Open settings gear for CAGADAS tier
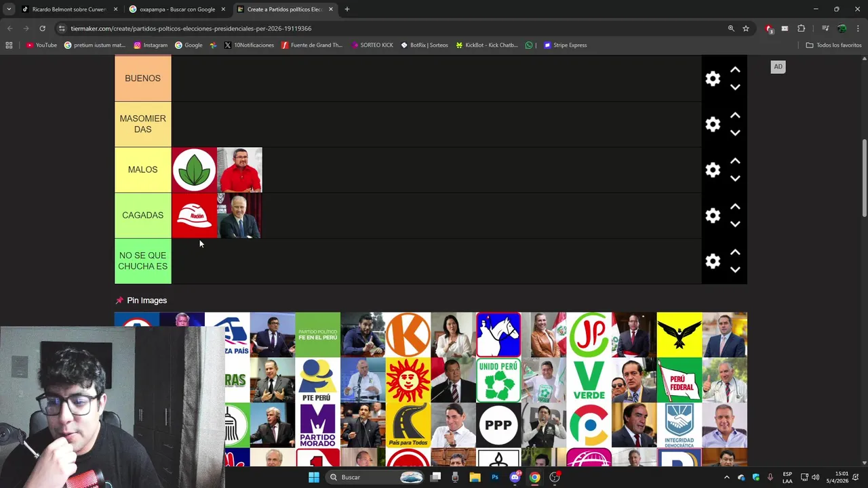The height and width of the screenshot is (488, 868). 713,216
